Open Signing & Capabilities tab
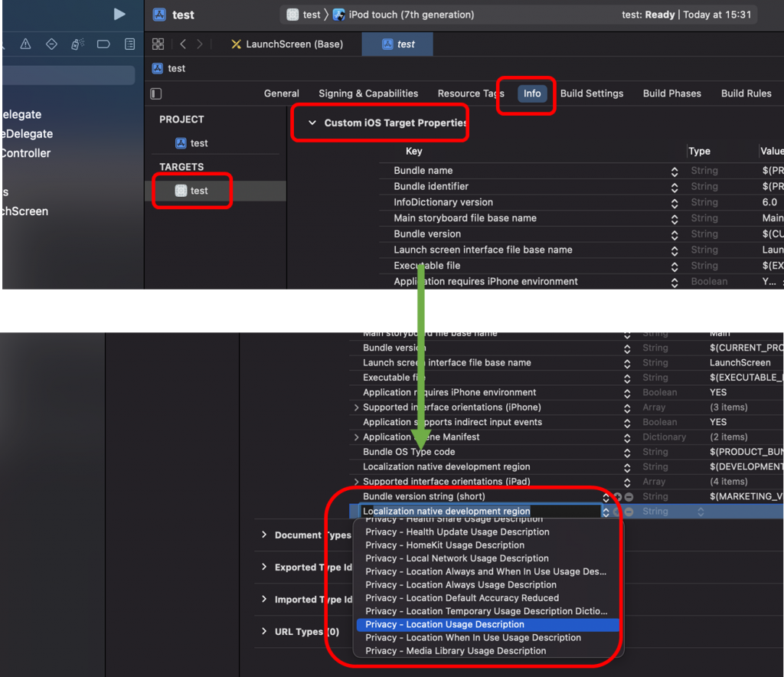This screenshot has height=677, width=784. pyautogui.click(x=368, y=93)
